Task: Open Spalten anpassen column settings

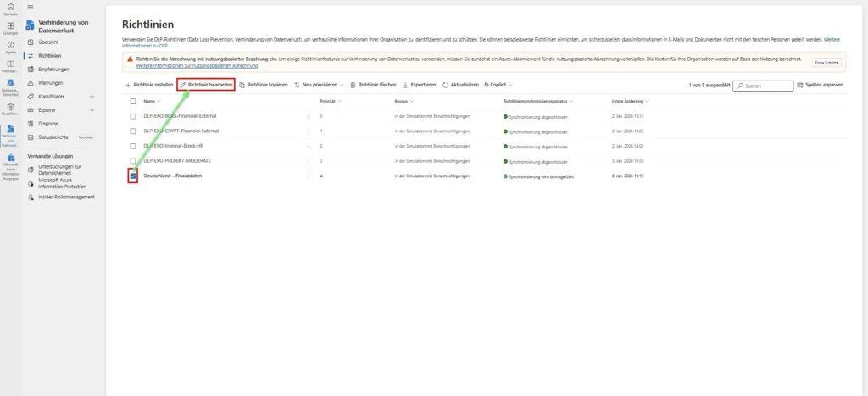Action: click(x=820, y=86)
